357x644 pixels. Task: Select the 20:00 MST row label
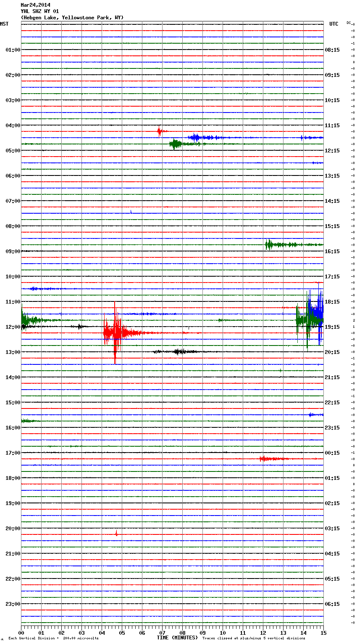tap(13, 529)
